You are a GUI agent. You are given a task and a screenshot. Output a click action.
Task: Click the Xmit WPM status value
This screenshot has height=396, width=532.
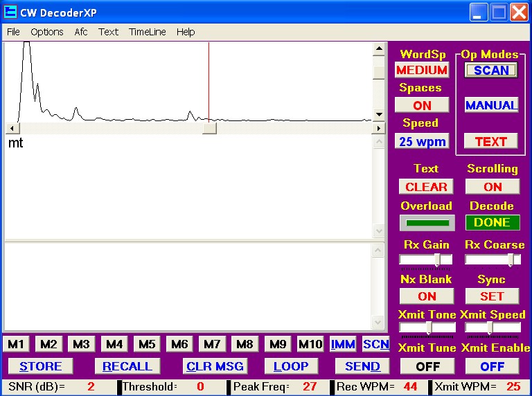[513, 386]
